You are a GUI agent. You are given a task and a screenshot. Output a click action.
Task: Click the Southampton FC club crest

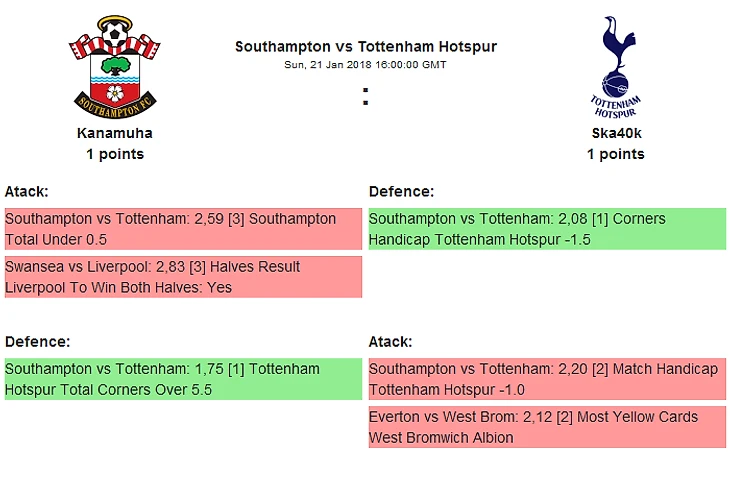(x=115, y=65)
